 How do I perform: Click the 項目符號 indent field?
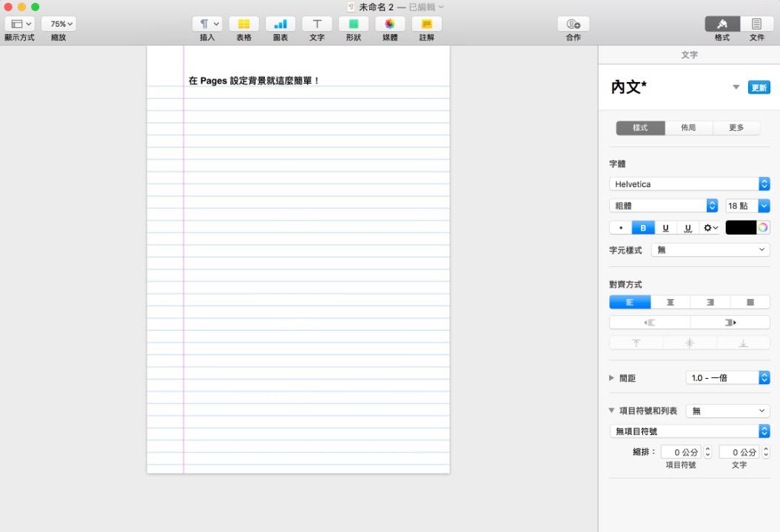[681, 452]
